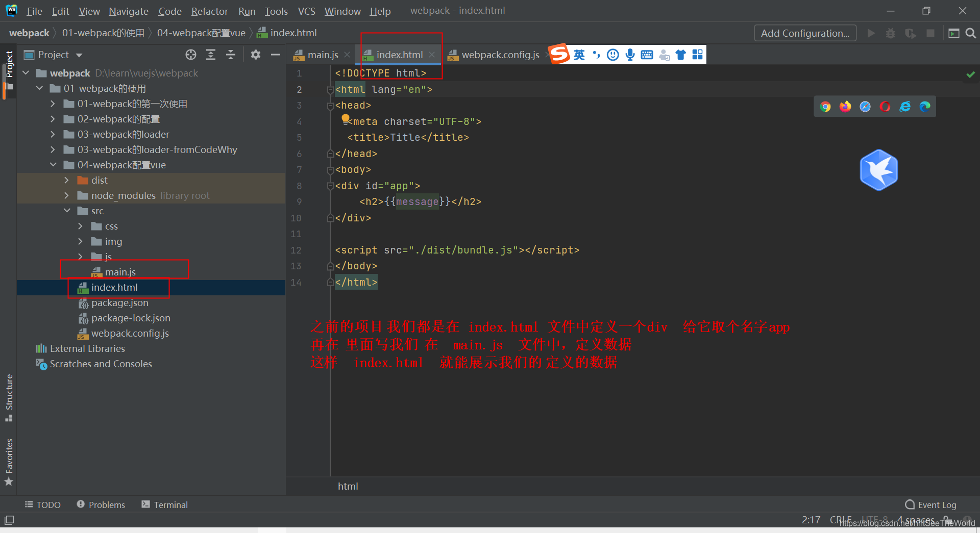The width and height of the screenshot is (980, 533).
Task: Close the index.html editor tab
Action: (432, 54)
